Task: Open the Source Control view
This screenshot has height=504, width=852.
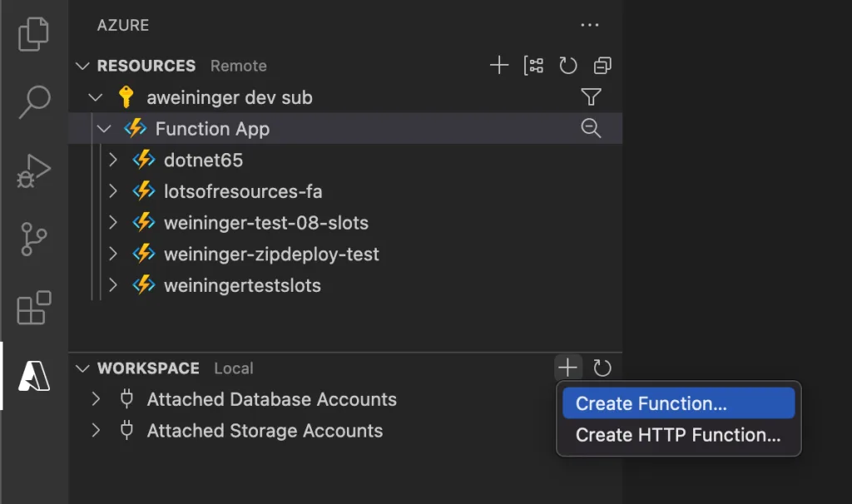Action: pyautogui.click(x=34, y=240)
